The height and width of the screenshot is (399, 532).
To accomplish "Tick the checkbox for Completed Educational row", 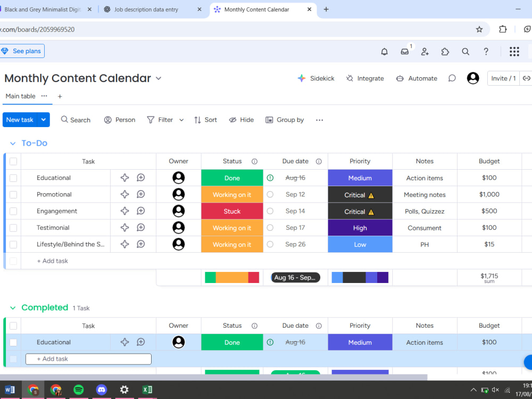I will pos(13,342).
